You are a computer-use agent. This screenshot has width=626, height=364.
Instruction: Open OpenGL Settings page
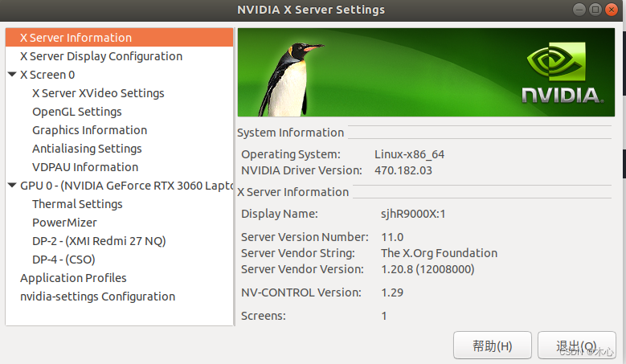tap(77, 112)
